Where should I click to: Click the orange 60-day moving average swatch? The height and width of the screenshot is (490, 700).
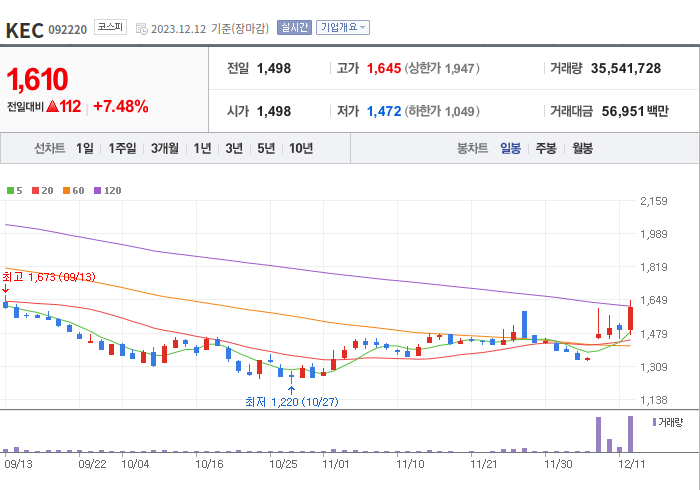[67, 191]
